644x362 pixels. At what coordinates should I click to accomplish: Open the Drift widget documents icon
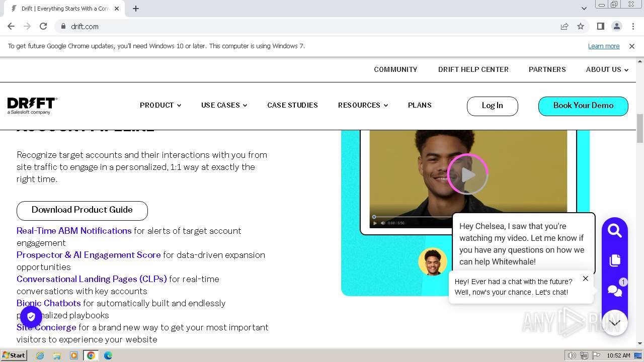[614, 260]
